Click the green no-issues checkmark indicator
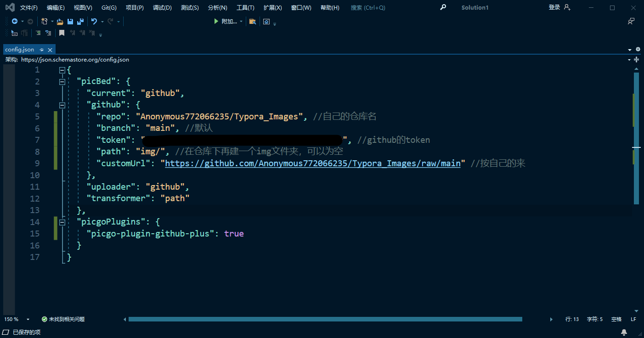 point(44,319)
